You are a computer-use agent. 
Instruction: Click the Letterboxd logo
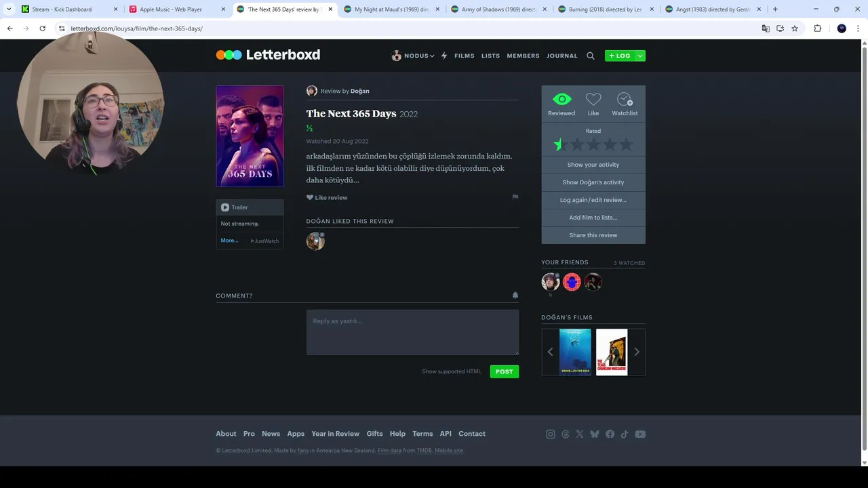[x=268, y=55]
